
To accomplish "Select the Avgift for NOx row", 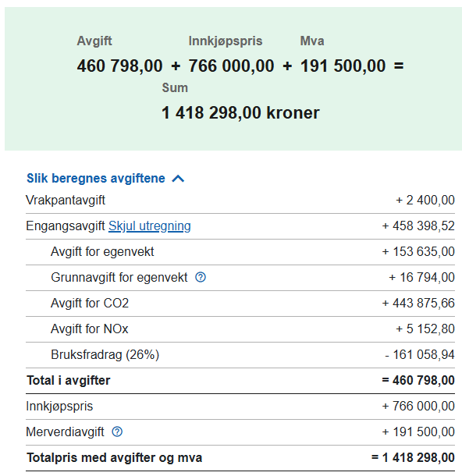I will tap(240, 329).
